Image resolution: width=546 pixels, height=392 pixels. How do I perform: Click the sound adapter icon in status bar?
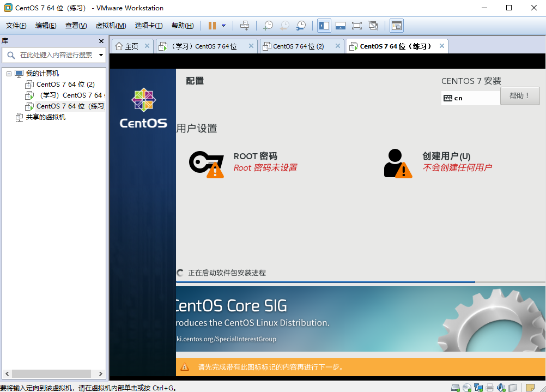click(x=501, y=388)
